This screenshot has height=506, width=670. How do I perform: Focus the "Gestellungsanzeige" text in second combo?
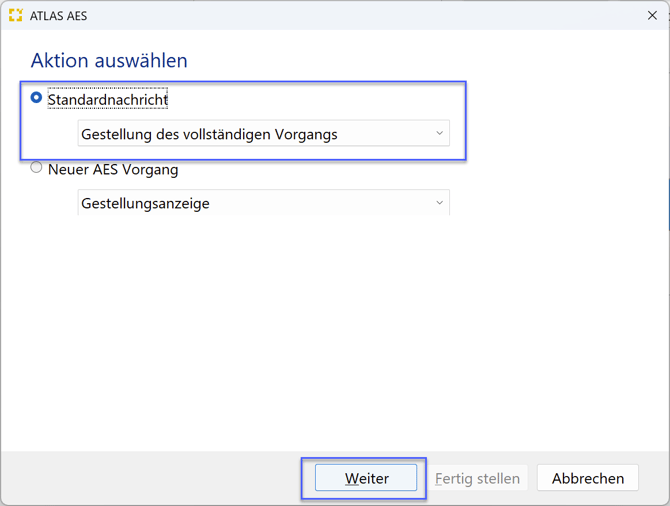(145, 203)
